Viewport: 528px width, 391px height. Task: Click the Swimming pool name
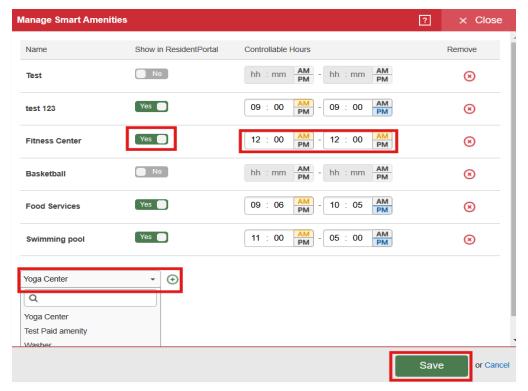coord(55,239)
